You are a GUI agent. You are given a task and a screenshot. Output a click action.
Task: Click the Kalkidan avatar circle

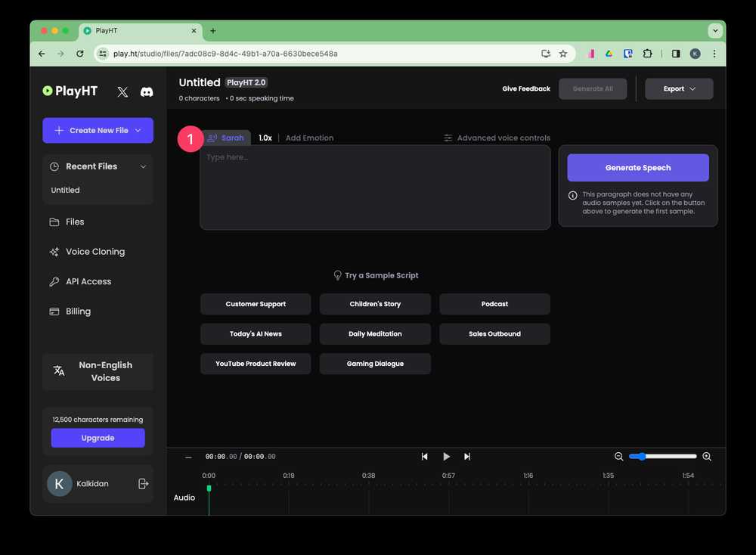pyautogui.click(x=59, y=484)
